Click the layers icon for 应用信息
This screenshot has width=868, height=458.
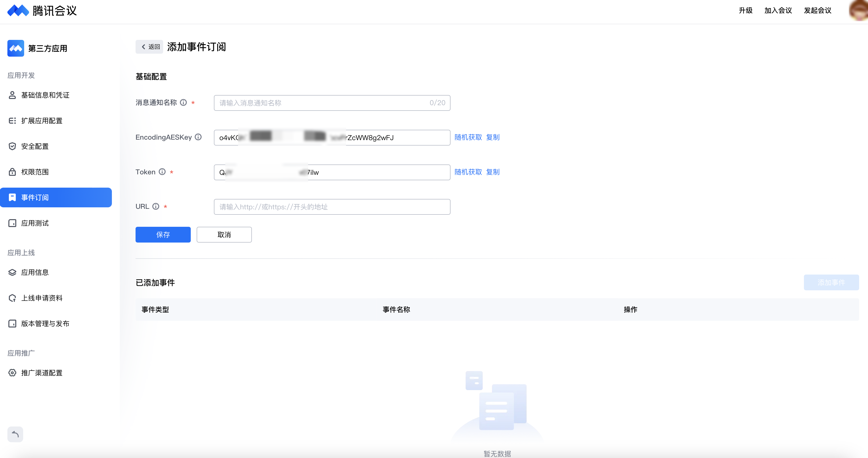coord(12,272)
